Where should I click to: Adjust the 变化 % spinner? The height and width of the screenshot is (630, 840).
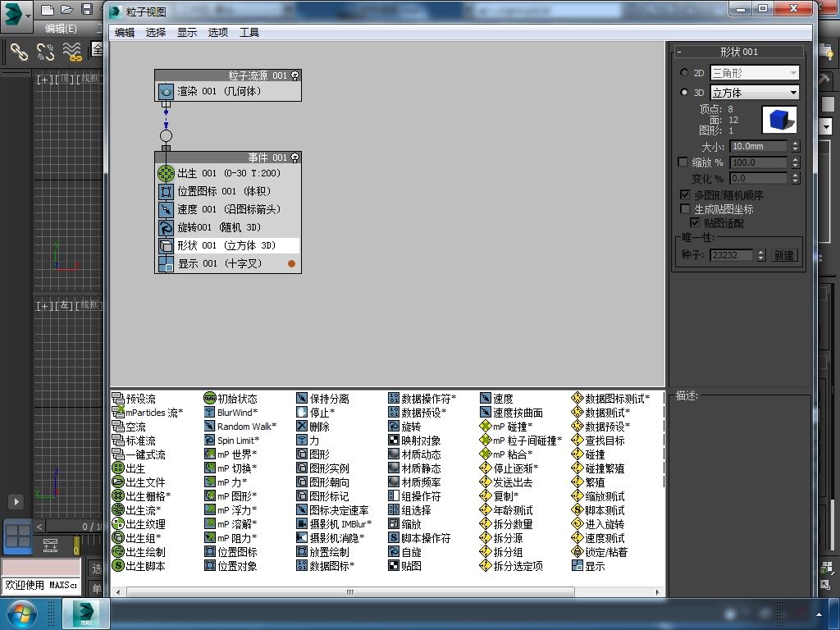tap(796, 178)
